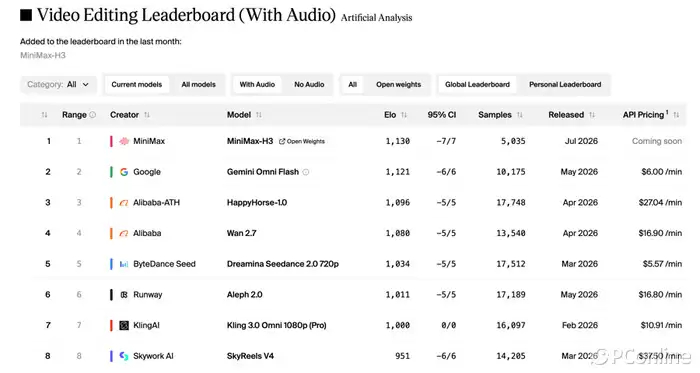Screen dimensions: 700x373
Task: Select the Current models option
Action: 137,84
